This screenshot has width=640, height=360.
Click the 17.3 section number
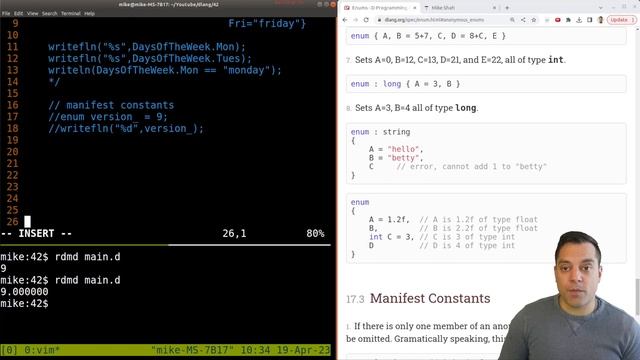click(x=355, y=299)
